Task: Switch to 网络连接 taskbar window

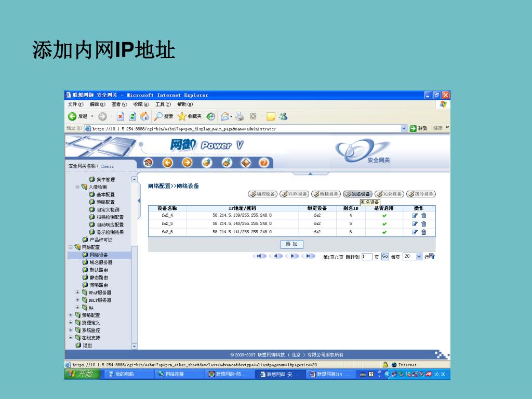Action: [x=179, y=374]
